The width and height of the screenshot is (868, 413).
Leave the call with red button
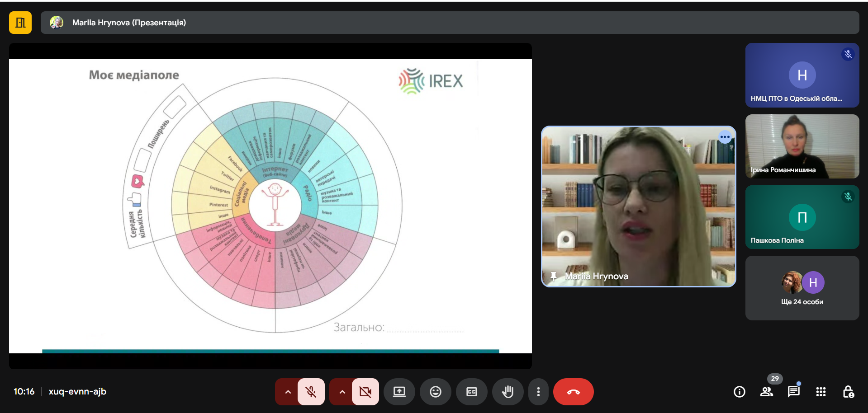[x=573, y=392]
